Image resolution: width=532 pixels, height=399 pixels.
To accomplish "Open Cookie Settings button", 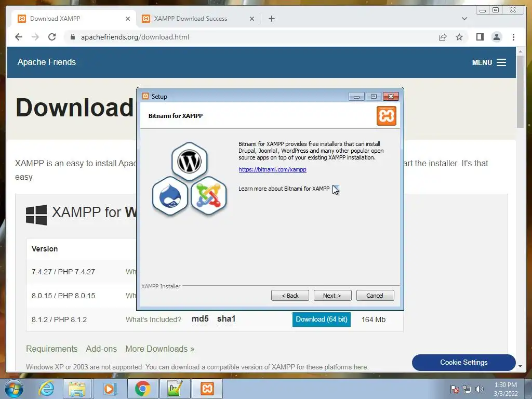I will [x=464, y=362].
